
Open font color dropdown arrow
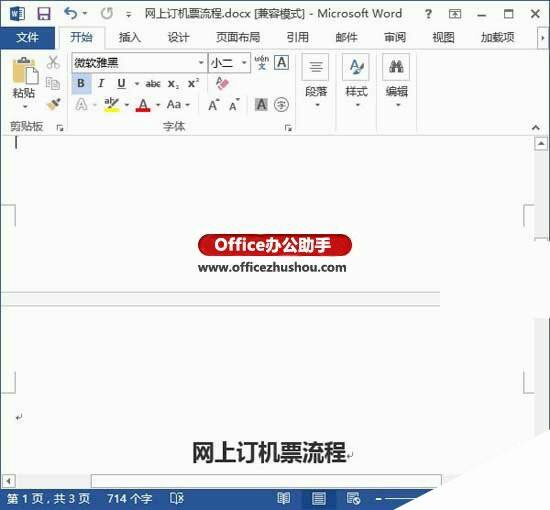click(158, 105)
